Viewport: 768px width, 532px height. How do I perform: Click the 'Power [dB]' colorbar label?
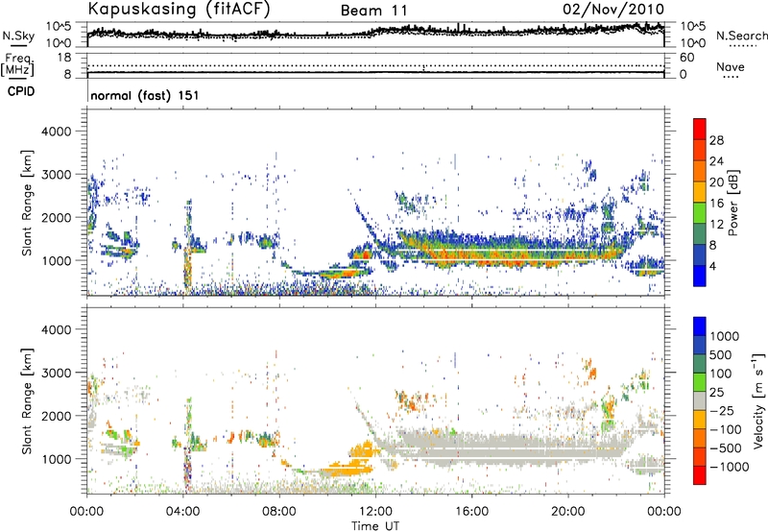tap(732, 203)
